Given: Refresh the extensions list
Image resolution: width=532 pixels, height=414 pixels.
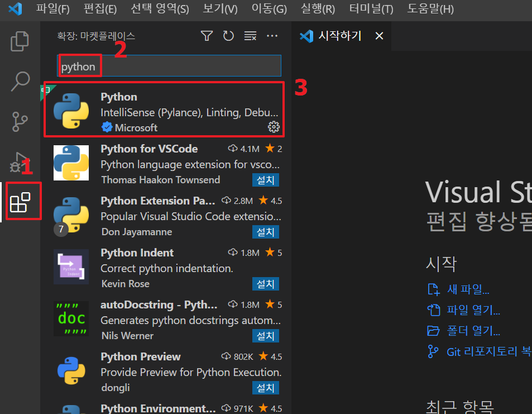Looking at the screenshot, I should click(228, 36).
